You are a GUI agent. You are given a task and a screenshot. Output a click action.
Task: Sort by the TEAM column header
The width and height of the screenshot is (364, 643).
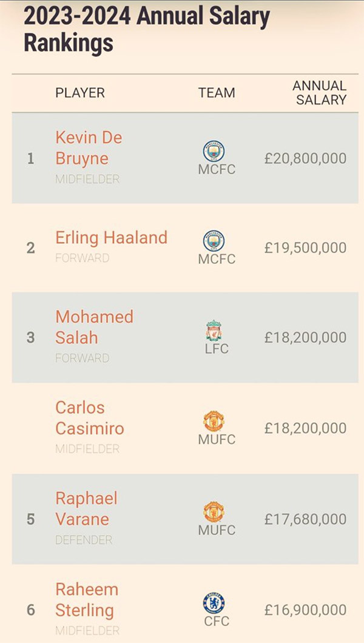click(217, 93)
